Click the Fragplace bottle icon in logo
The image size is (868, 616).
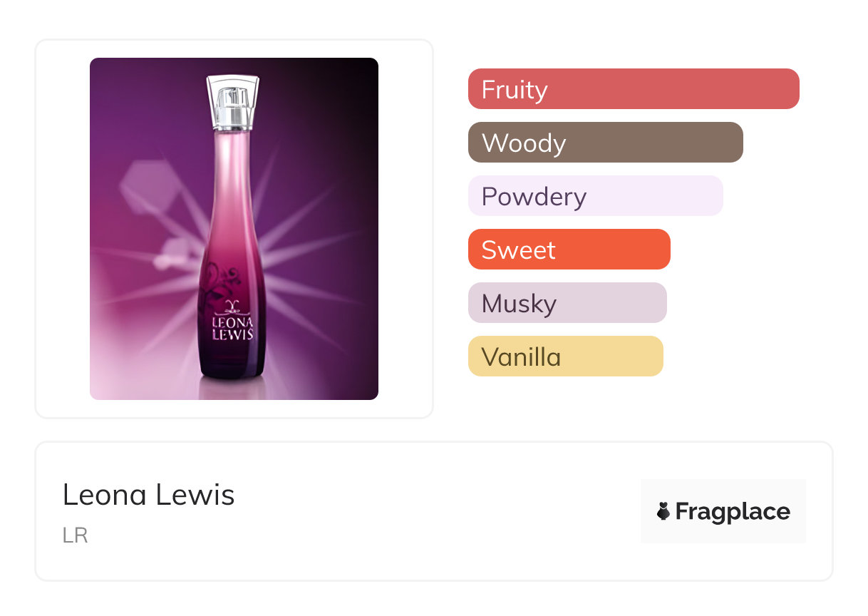point(663,511)
